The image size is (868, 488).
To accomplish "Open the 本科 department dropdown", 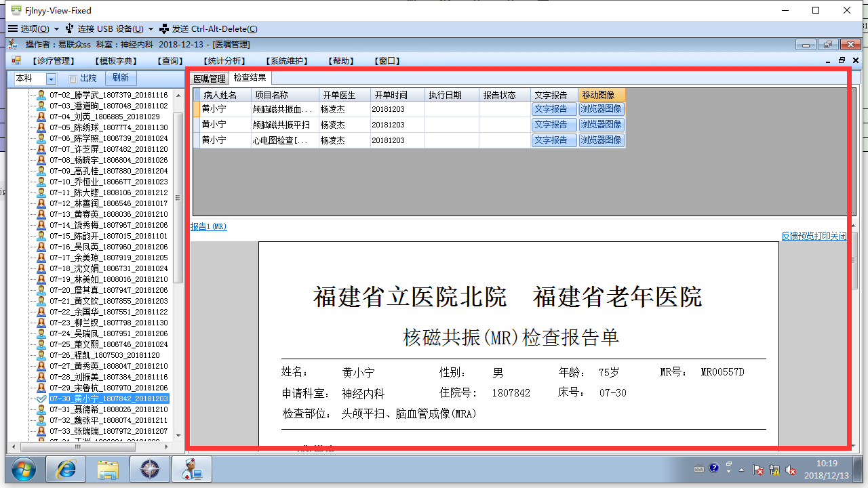I will click(x=51, y=79).
